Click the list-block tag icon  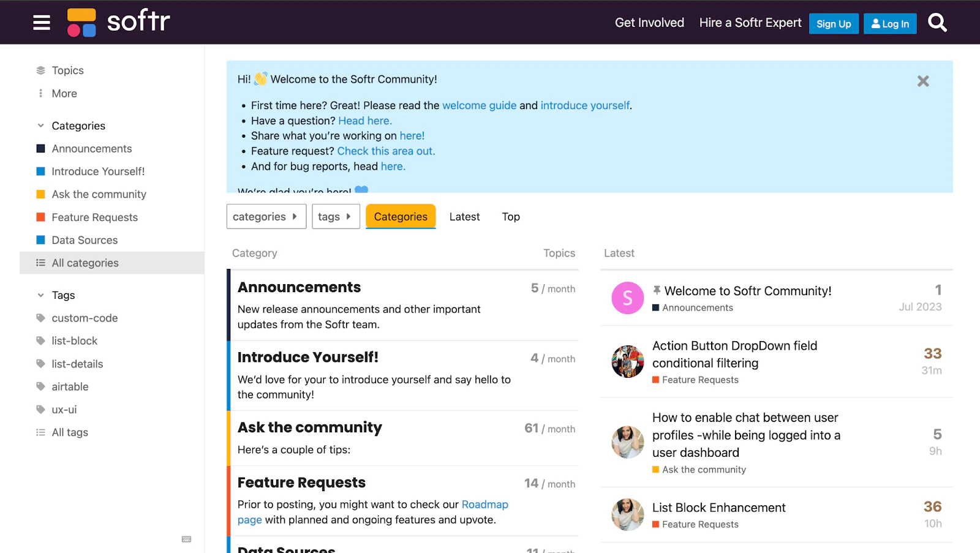coord(40,340)
